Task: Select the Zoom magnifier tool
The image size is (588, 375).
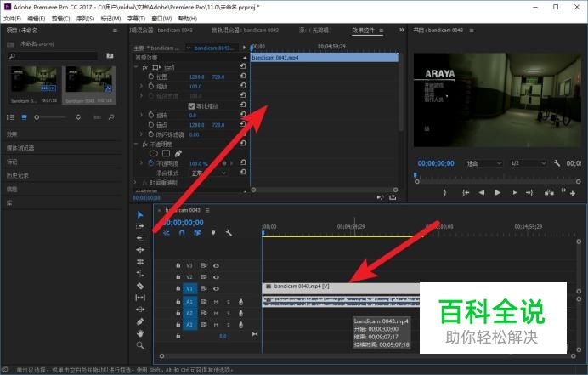Action: click(140, 345)
